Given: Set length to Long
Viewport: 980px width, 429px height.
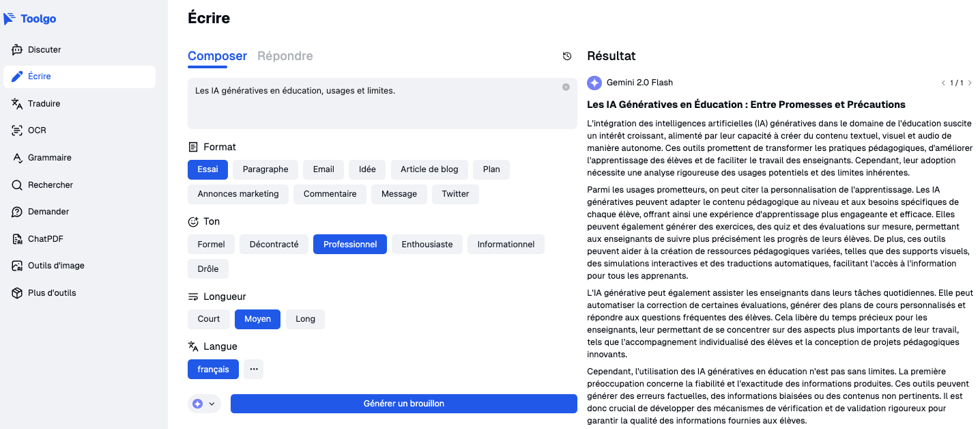Looking at the screenshot, I should tap(305, 319).
